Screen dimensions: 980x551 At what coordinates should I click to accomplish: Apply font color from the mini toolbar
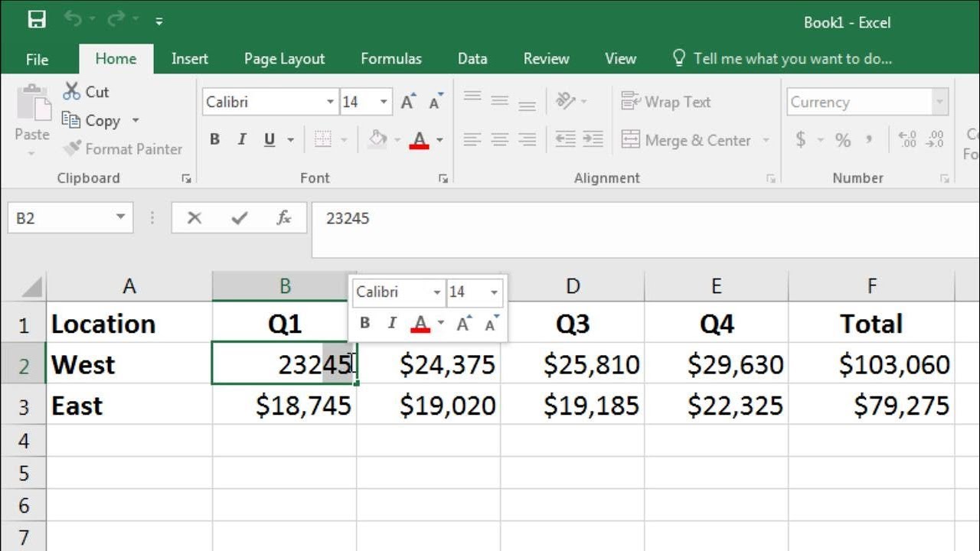(x=420, y=324)
